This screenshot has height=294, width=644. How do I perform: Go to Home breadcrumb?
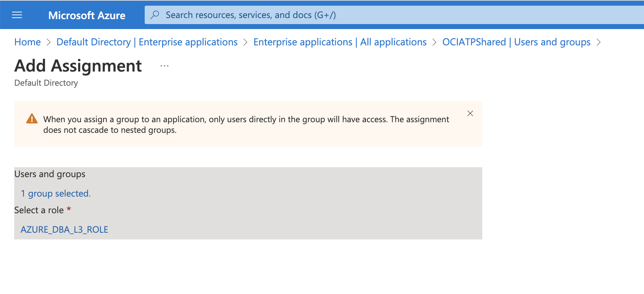27,42
